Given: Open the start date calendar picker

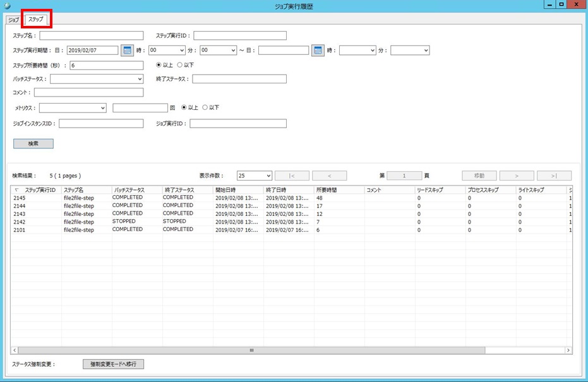Looking at the screenshot, I should [127, 51].
